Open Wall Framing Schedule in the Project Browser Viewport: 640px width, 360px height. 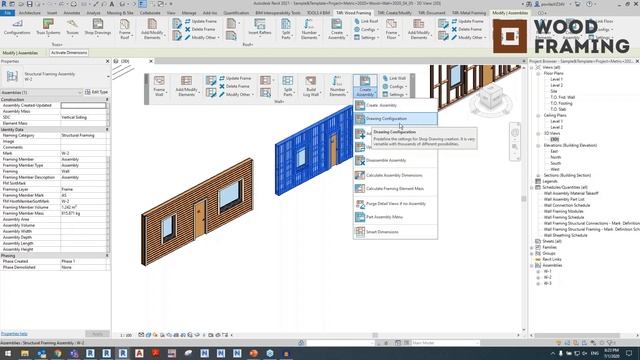(564, 218)
